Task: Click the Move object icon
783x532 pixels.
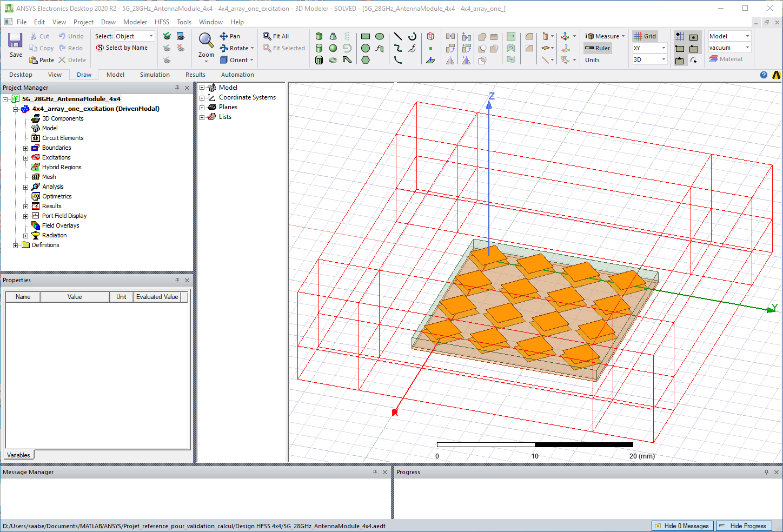Action: (x=450, y=36)
